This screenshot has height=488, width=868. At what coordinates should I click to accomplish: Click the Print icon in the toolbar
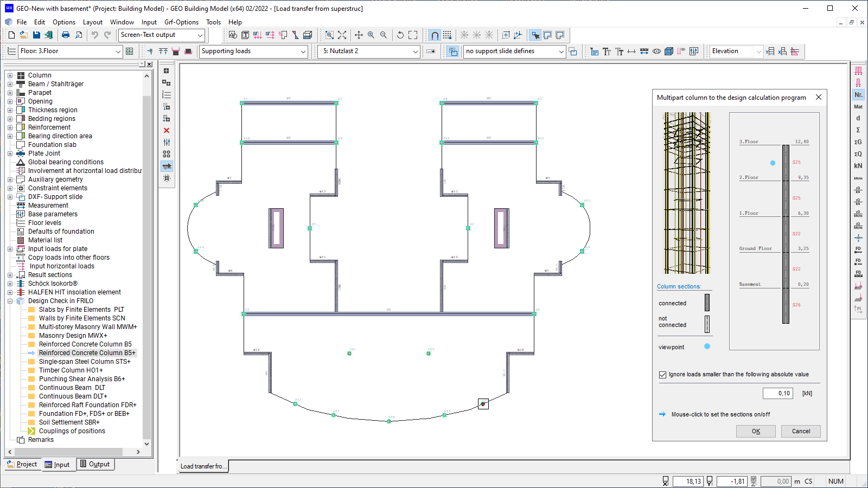tap(66, 35)
